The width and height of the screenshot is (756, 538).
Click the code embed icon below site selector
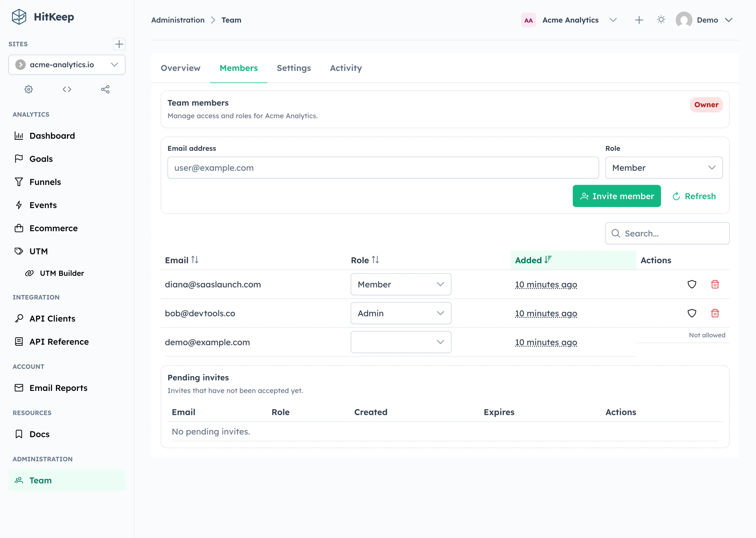66,89
